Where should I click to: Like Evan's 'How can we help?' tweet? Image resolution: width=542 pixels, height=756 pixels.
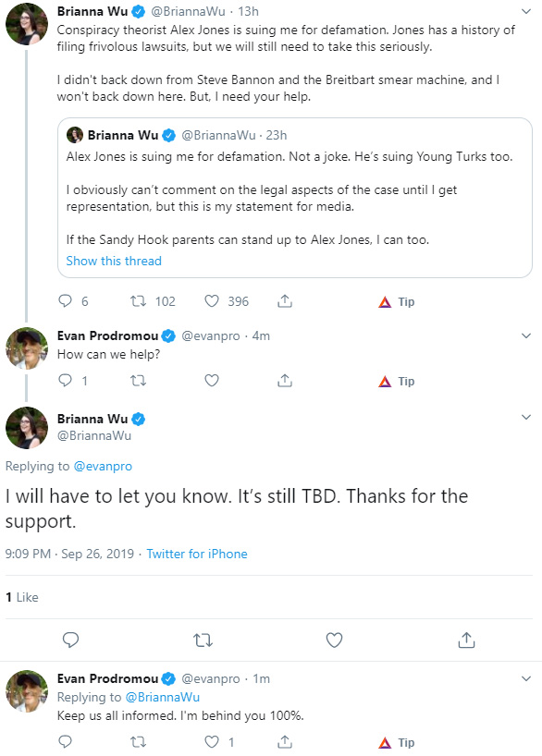pos(212,381)
